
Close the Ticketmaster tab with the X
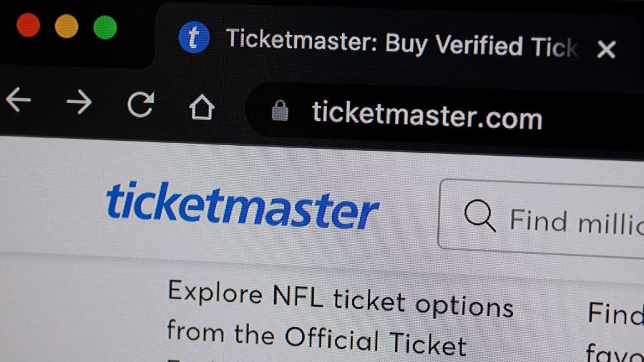pos(606,50)
